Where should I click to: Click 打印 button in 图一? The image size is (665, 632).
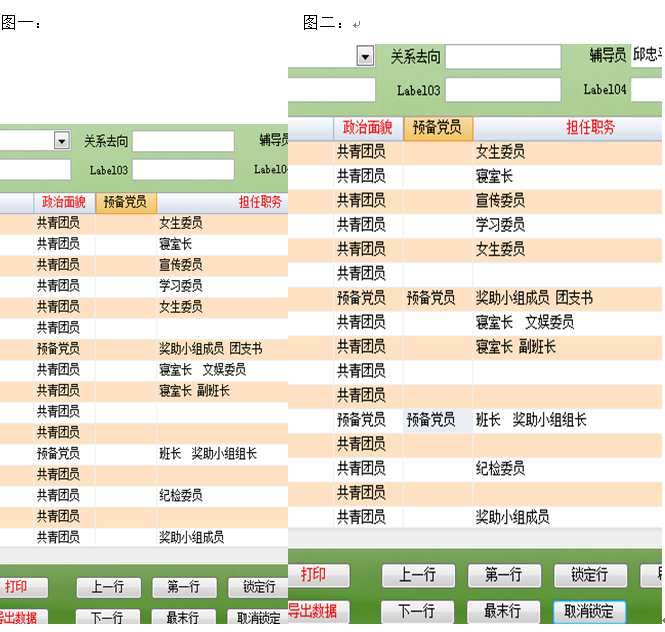click(23, 587)
